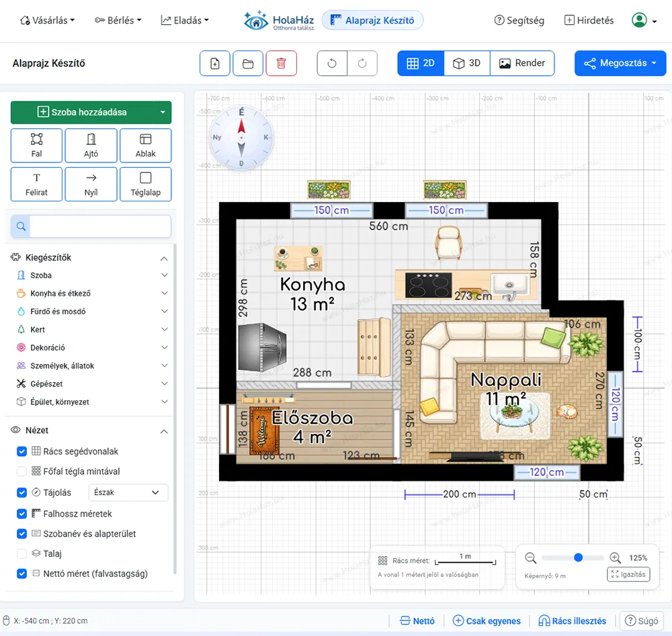Enable the Főfal tégla mintával checkbox
The image size is (672, 636).
point(22,471)
